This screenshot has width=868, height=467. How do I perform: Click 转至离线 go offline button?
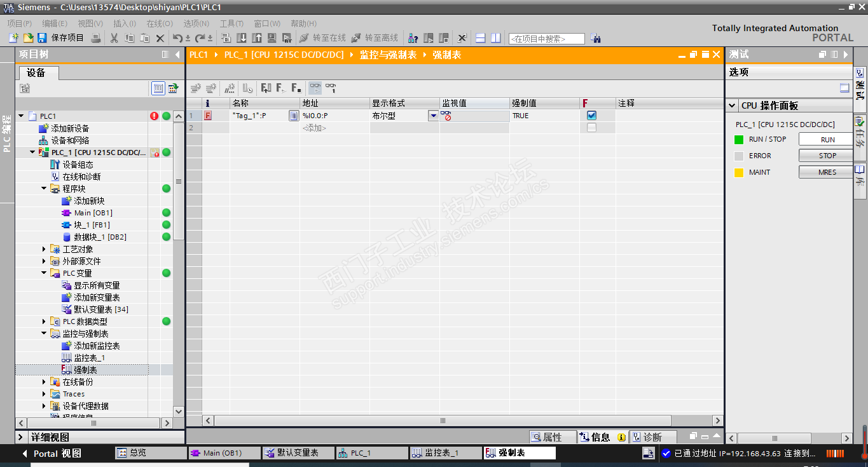375,38
